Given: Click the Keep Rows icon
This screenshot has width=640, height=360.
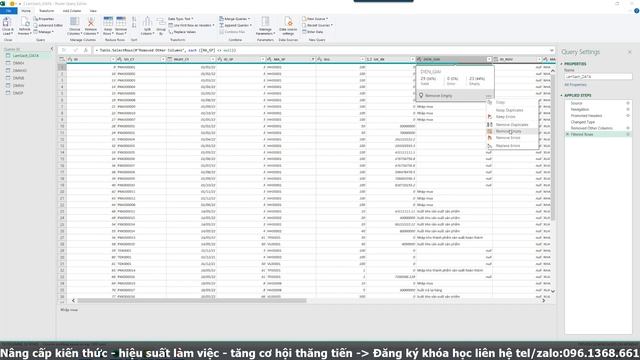Looking at the screenshot, I should [108, 22].
